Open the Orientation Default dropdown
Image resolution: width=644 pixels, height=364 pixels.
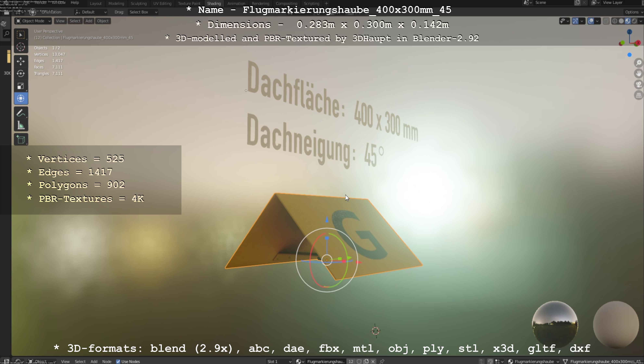(x=91, y=12)
